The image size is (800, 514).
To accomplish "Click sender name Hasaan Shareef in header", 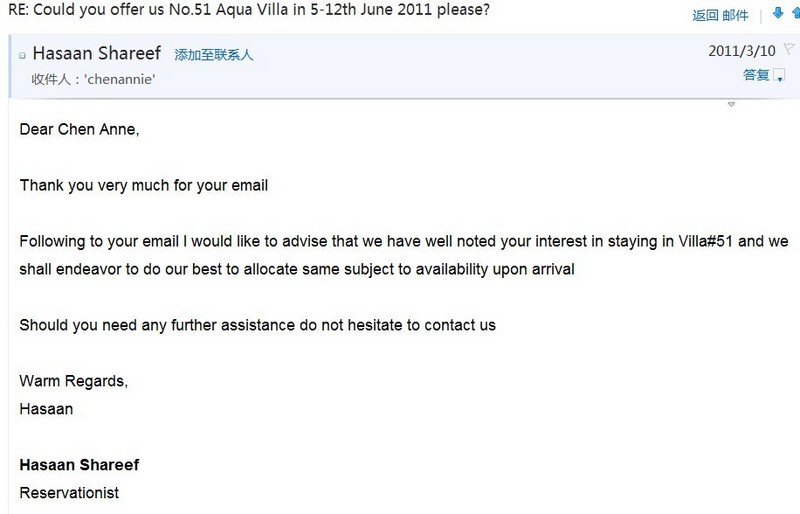I will [98, 54].
